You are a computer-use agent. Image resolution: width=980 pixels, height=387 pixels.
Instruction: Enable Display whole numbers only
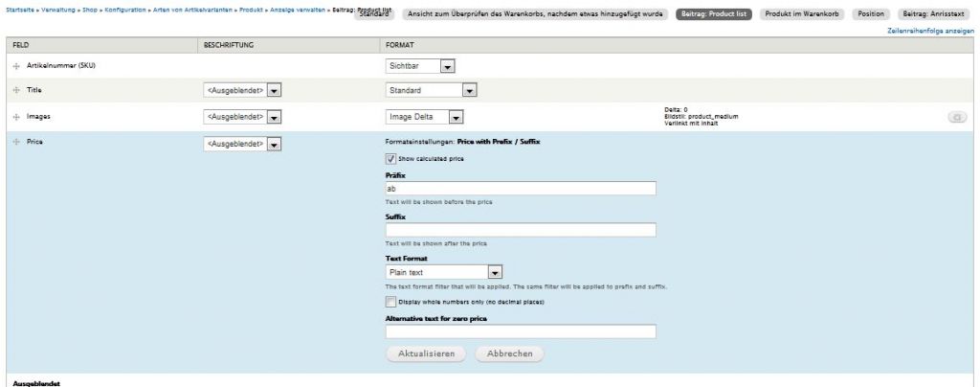391,301
